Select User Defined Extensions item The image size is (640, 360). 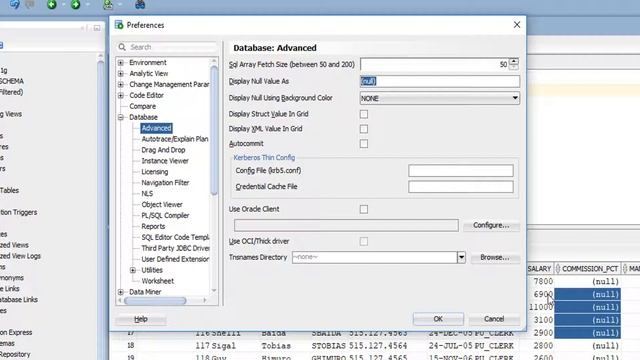point(175,259)
